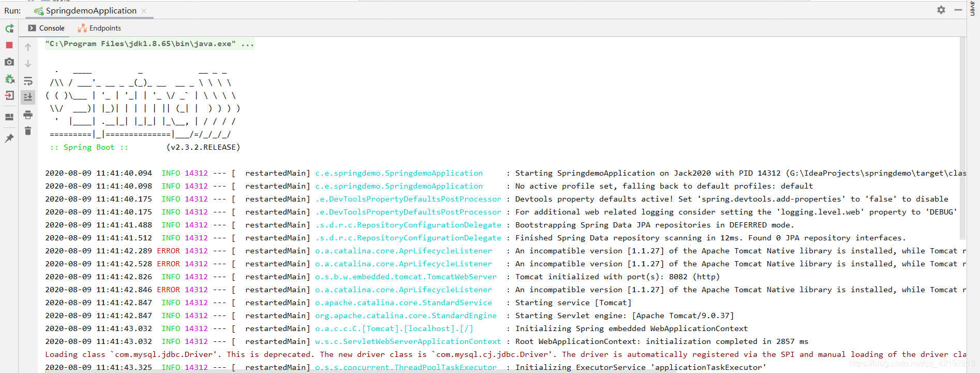Toggle scroll to end of console output
The width and height of the screenshot is (980, 373).
[28, 97]
